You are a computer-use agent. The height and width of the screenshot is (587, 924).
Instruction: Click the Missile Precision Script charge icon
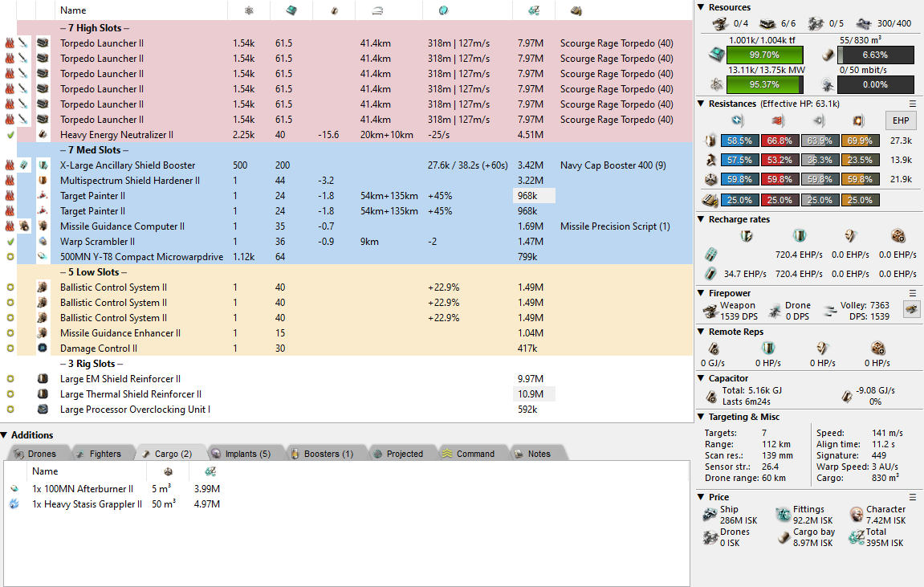click(x=25, y=226)
